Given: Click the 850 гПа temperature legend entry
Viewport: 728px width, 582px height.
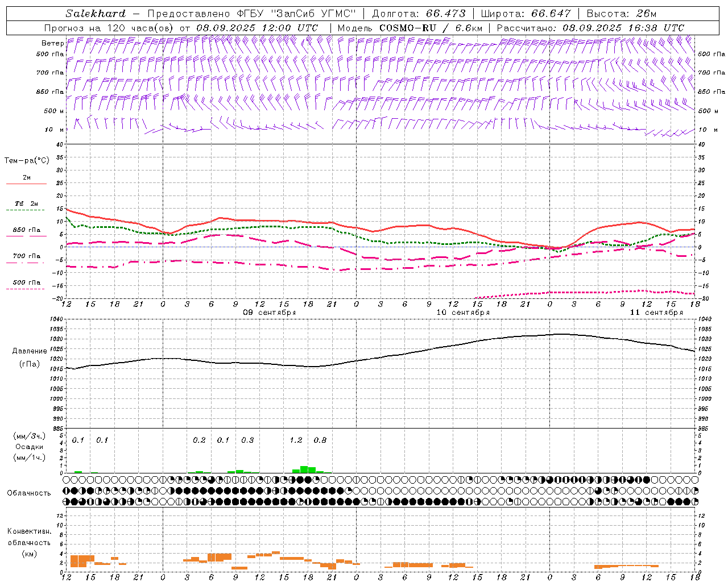Looking at the screenshot, I should [27, 230].
